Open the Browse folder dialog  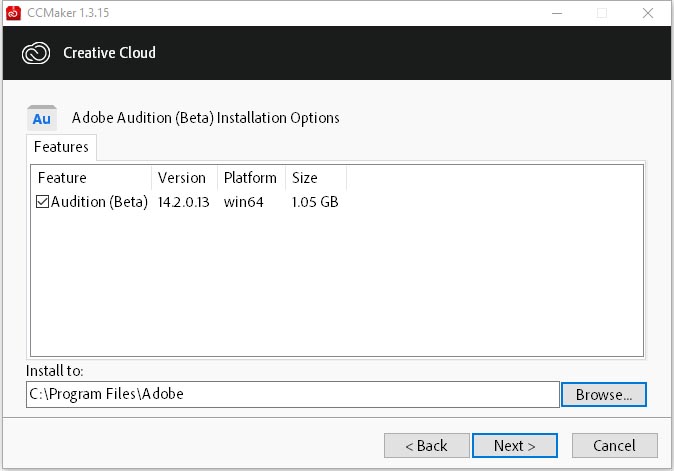604,394
